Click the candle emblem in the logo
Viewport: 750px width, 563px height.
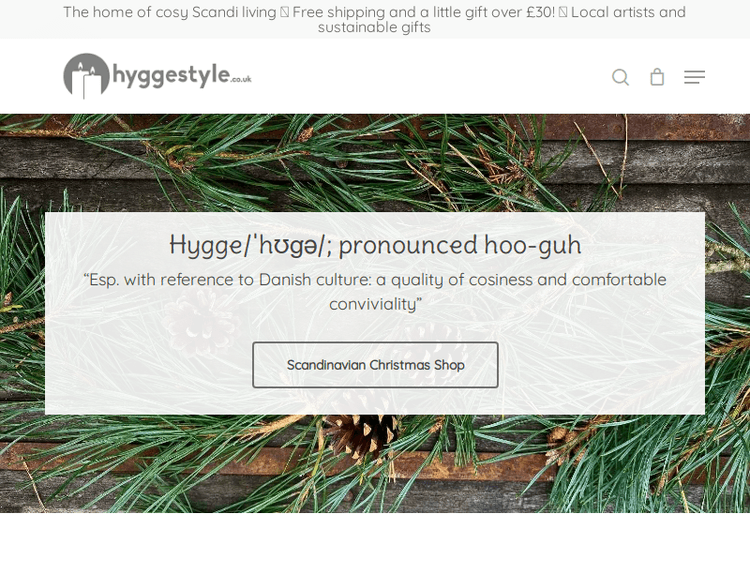point(87,76)
